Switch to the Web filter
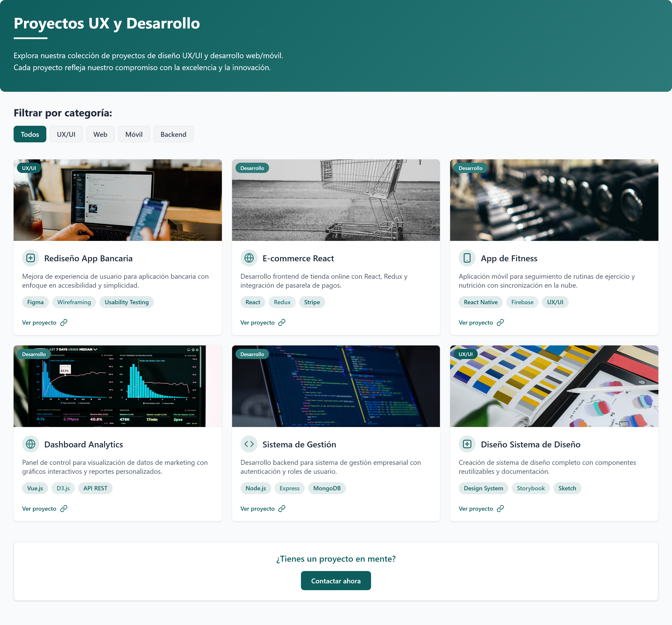672x625 pixels. pos(100,134)
